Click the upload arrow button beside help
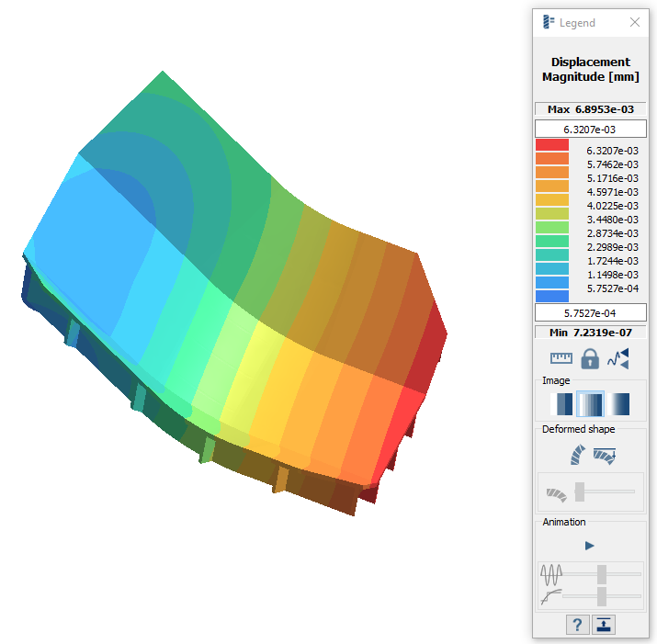 pyautogui.click(x=604, y=626)
